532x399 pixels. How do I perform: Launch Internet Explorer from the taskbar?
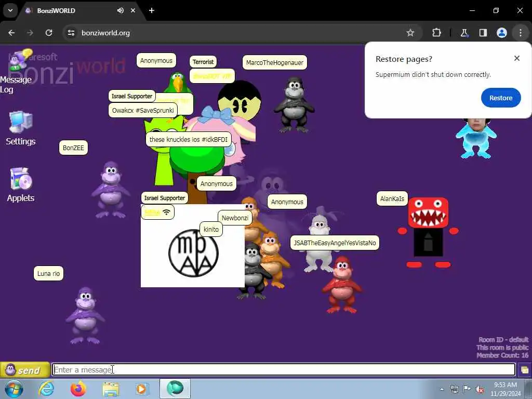pyautogui.click(x=46, y=389)
